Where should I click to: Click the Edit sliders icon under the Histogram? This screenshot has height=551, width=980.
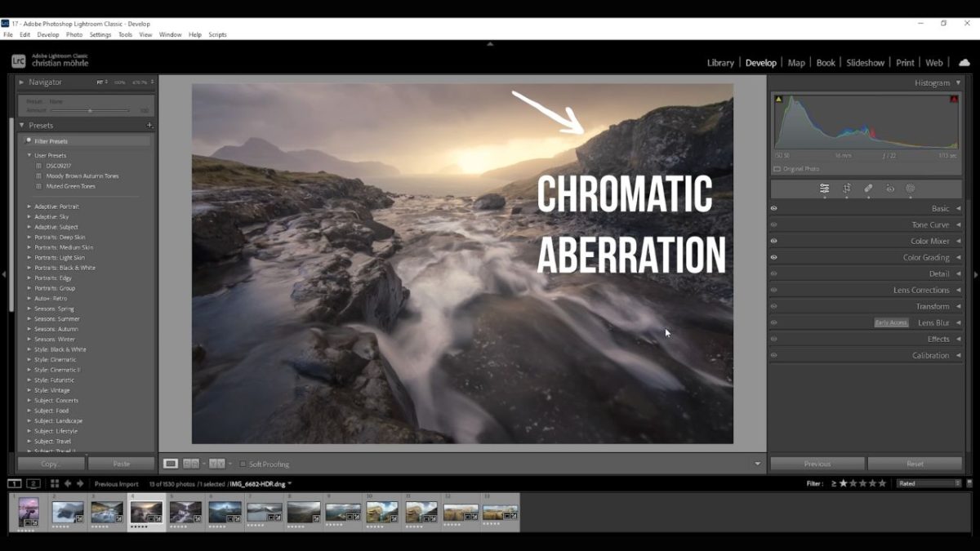[826, 189]
